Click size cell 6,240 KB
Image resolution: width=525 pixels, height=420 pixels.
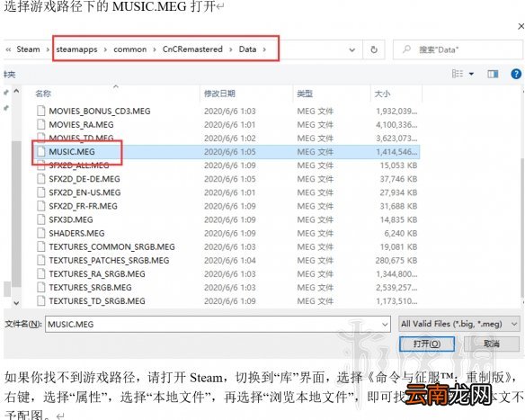[400, 233]
